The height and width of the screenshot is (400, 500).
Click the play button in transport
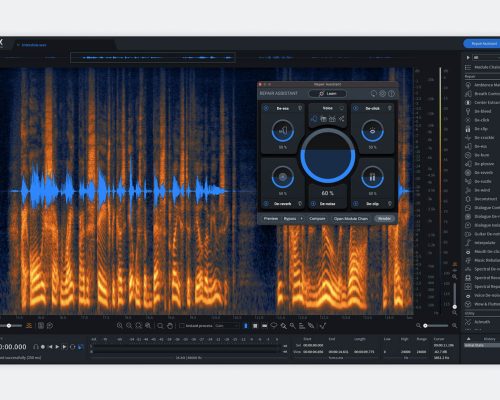tap(57, 347)
